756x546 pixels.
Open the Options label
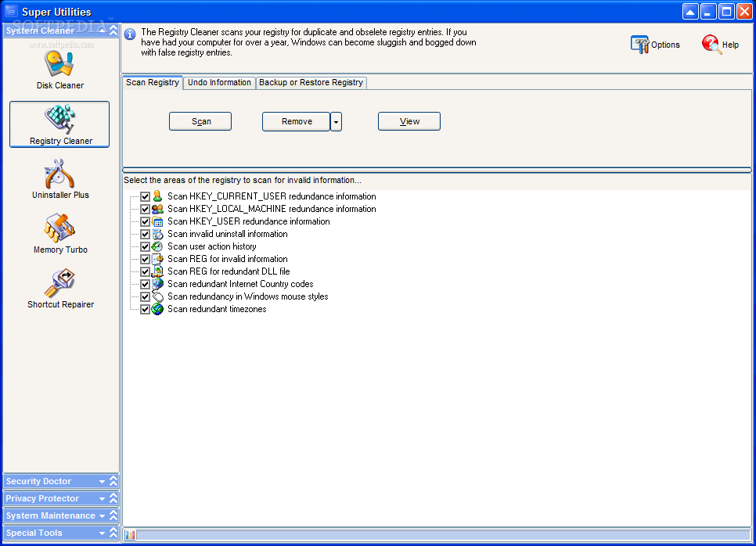[x=665, y=45]
